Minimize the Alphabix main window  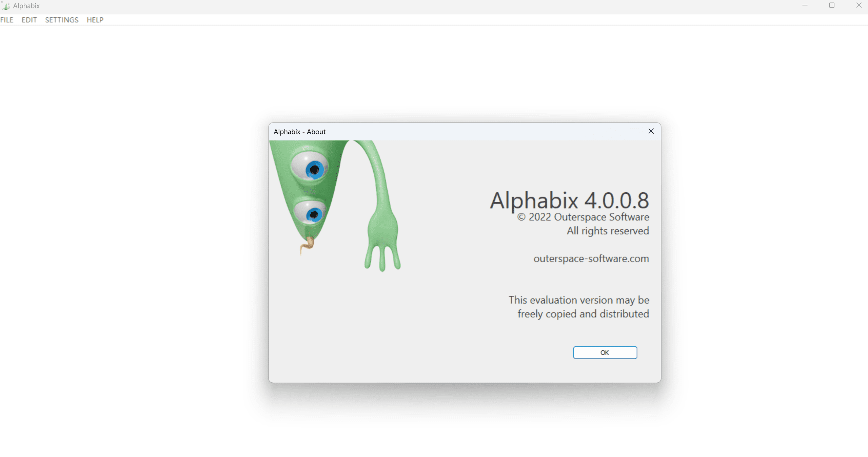click(805, 5)
